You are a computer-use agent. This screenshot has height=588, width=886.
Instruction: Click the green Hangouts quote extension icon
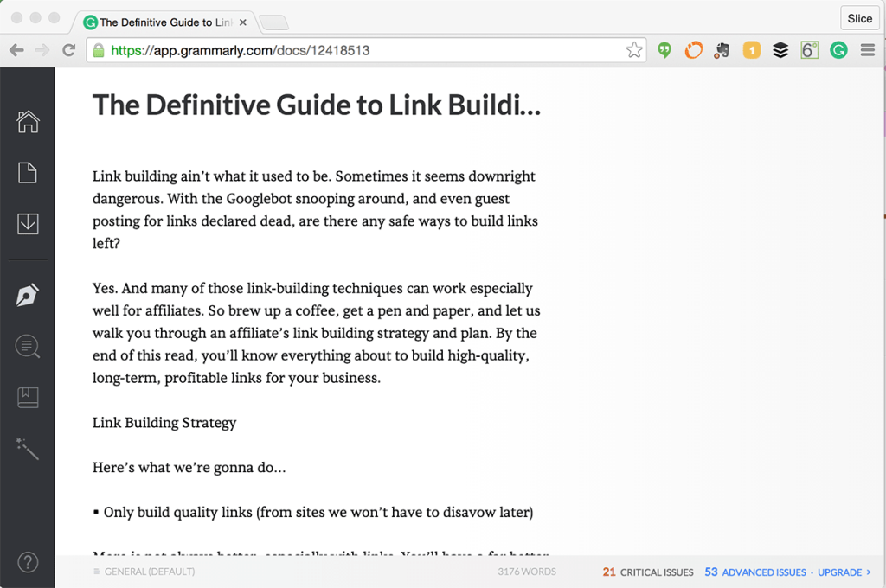point(665,50)
